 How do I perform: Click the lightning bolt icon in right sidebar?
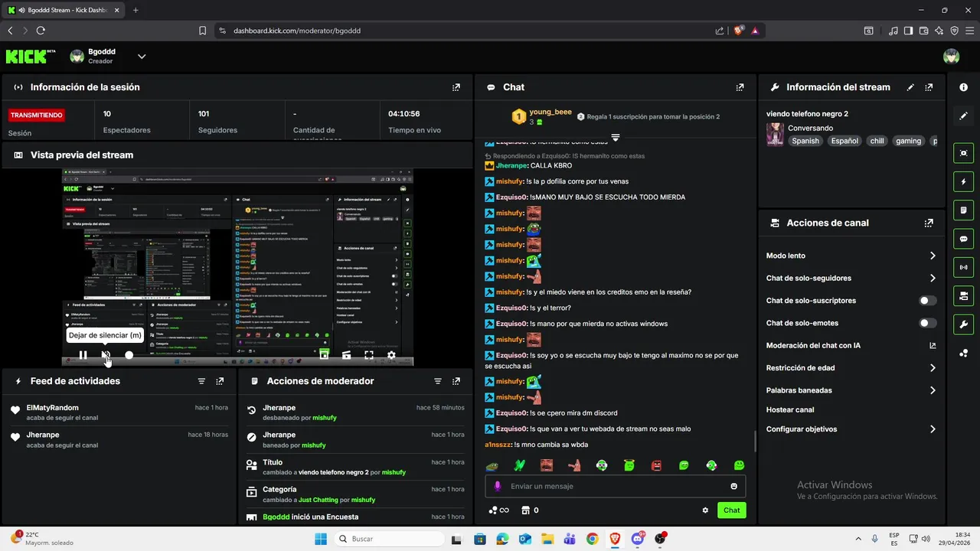pyautogui.click(x=964, y=182)
